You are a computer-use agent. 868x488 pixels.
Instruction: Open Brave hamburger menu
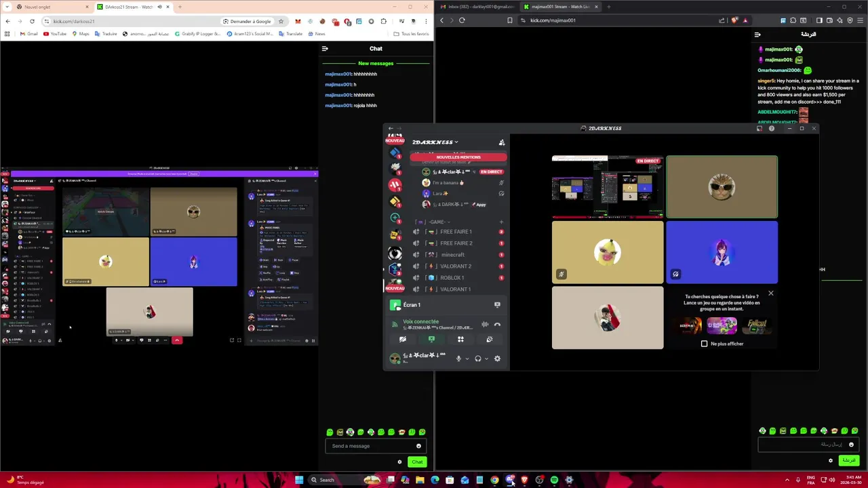pos(861,20)
